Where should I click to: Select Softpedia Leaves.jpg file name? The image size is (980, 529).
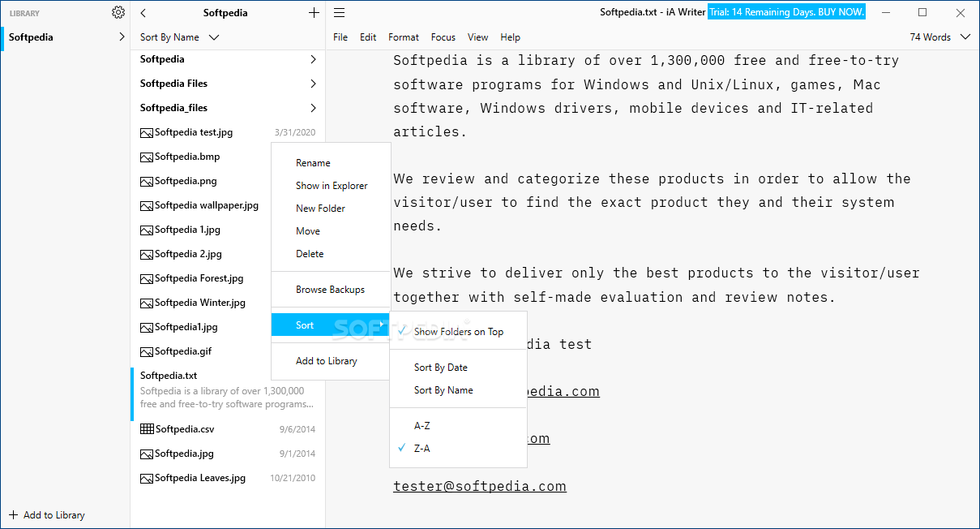point(200,478)
